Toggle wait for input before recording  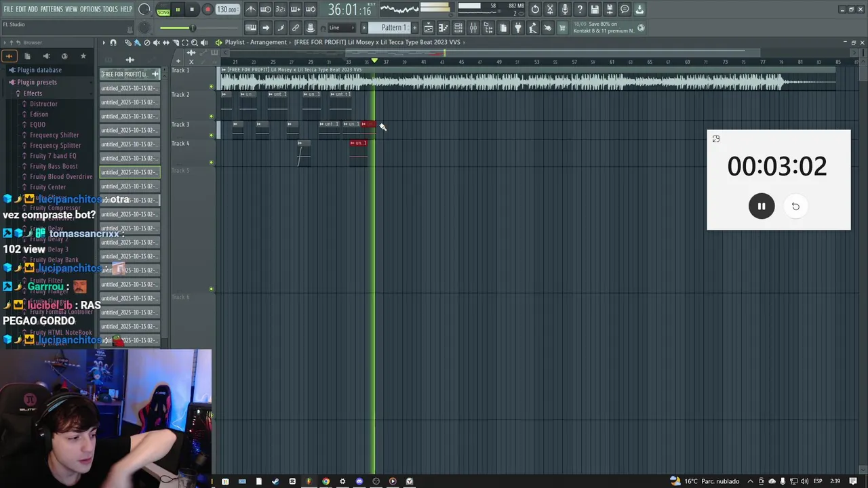[x=266, y=9]
